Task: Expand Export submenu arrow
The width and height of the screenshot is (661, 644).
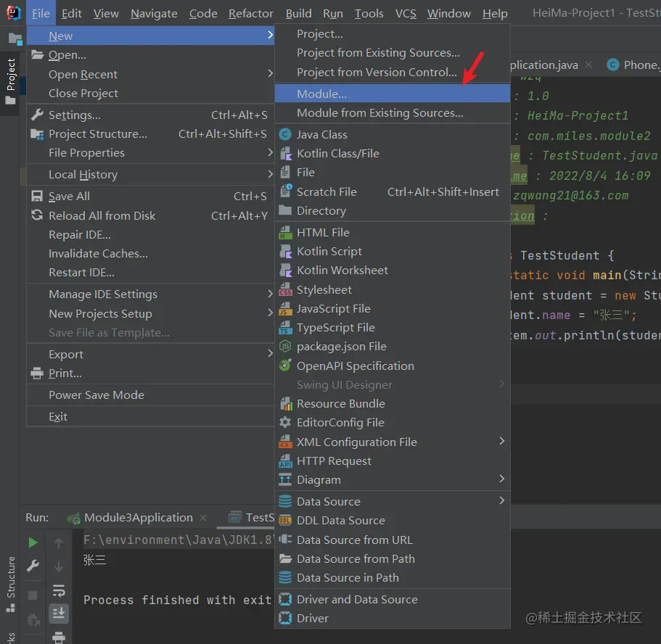Action: click(270, 353)
